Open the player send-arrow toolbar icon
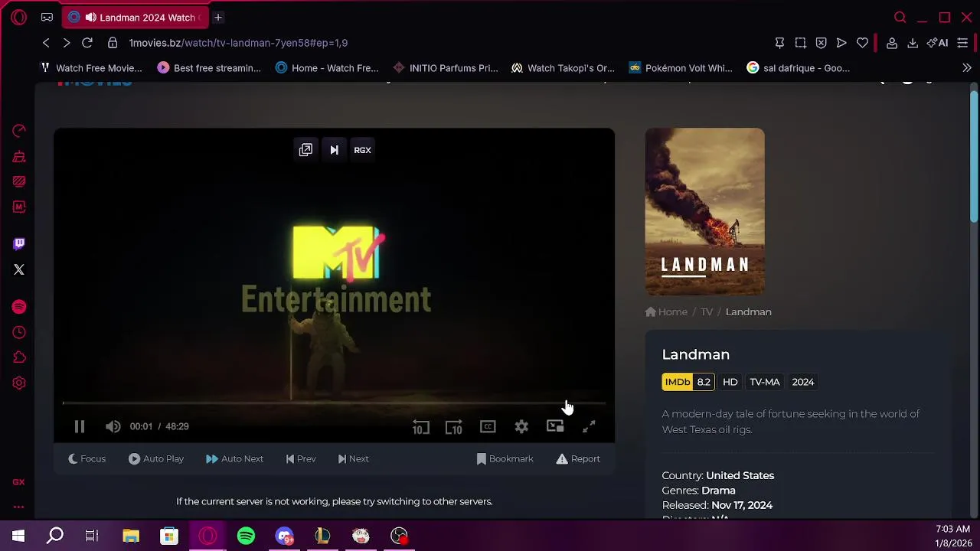 (x=841, y=43)
